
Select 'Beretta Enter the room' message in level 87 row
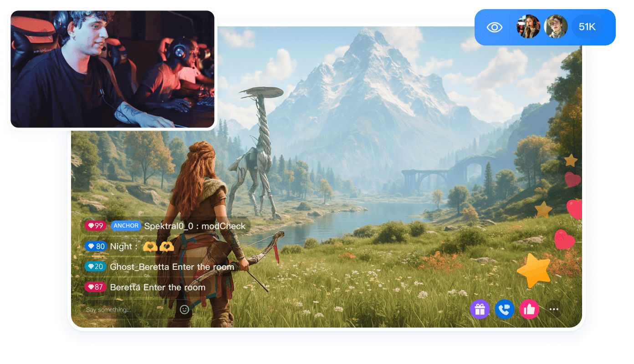pos(158,287)
